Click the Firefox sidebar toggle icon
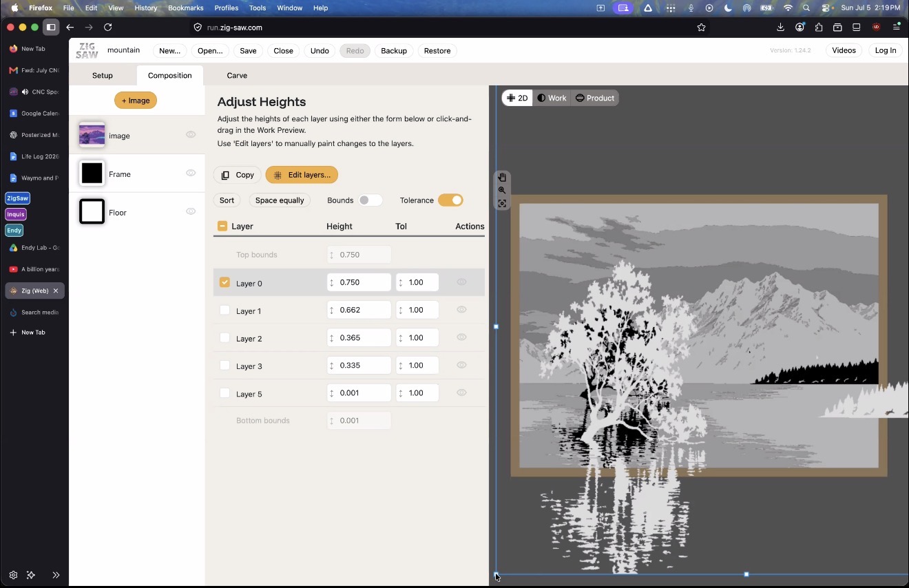Viewport: 909px width, 588px height. click(51, 28)
